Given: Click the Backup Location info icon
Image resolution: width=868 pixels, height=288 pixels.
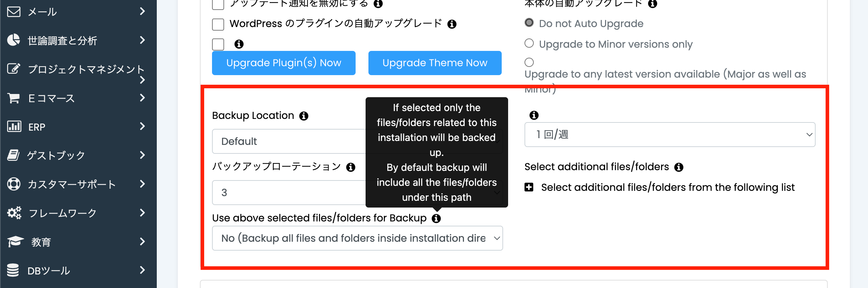Looking at the screenshot, I should coord(304,116).
